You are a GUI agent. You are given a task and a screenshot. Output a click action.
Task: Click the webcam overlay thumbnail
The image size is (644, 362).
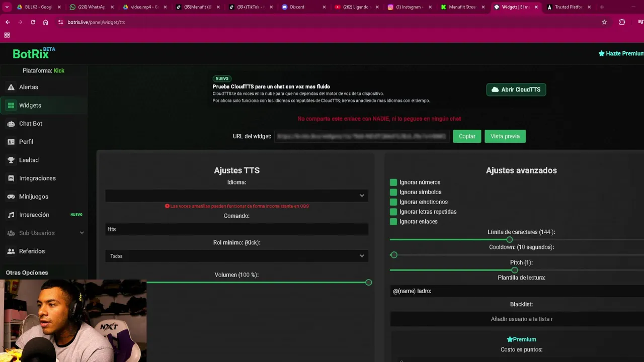tap(73, 321)
